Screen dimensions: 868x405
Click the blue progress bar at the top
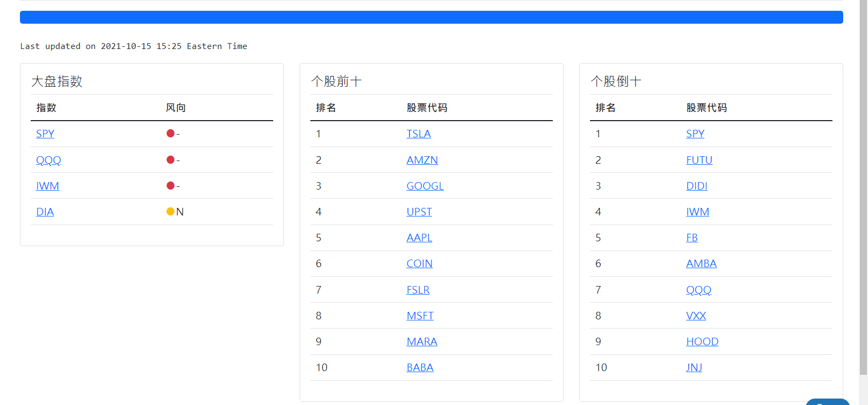click(x=431, y=17)
